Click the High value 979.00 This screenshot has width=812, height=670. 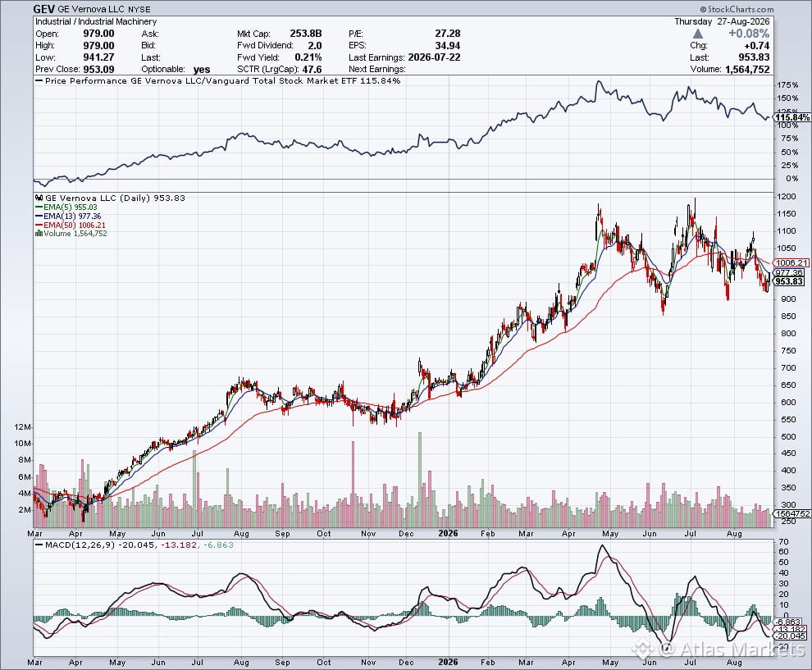[98, 46]
